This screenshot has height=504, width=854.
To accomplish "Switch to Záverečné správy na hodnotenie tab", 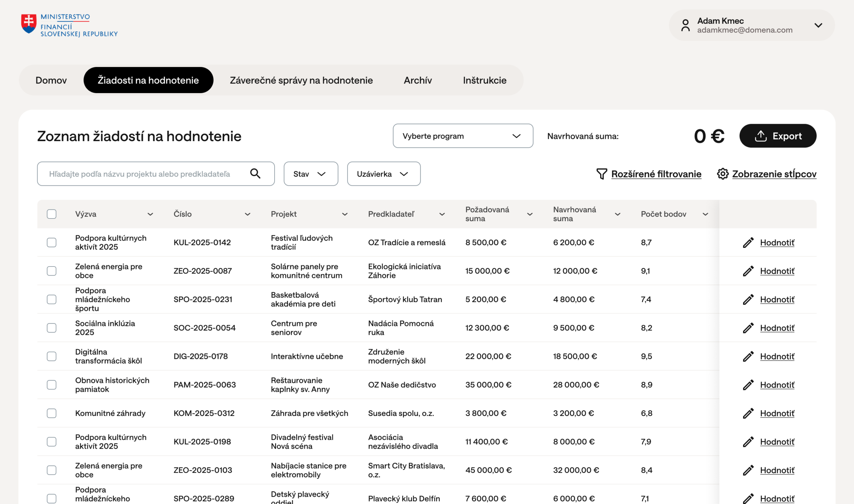I will tap(301, 80).
